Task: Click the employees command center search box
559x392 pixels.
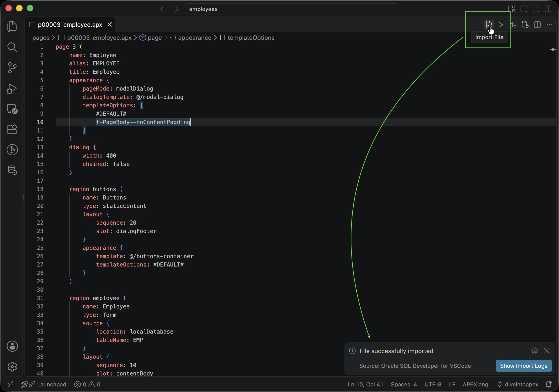Action: click(x=291, y=9)
